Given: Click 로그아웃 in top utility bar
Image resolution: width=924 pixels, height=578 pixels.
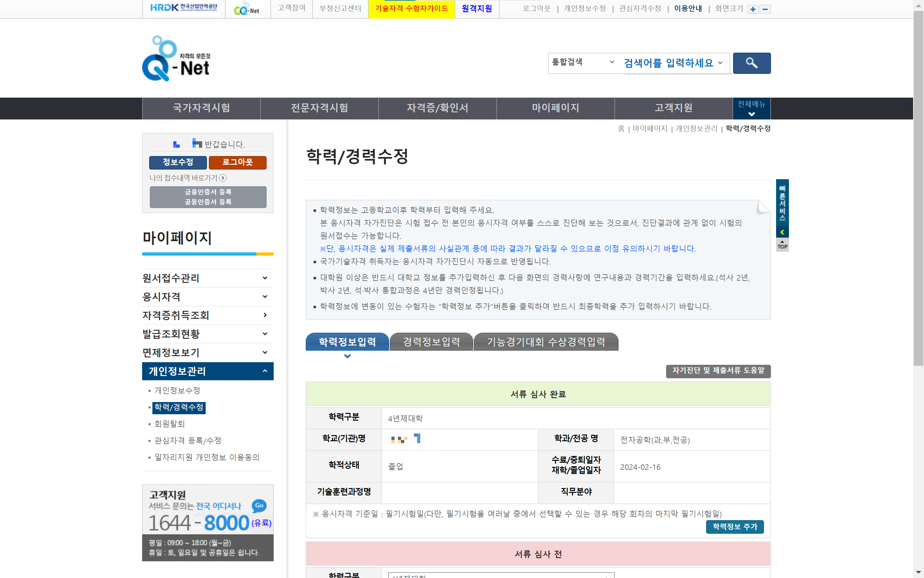Looking at the screenshot, I should tap(536, 8).
